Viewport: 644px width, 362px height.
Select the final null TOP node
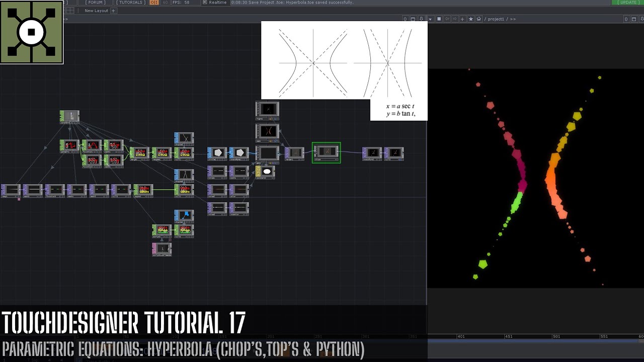(394, 153)
